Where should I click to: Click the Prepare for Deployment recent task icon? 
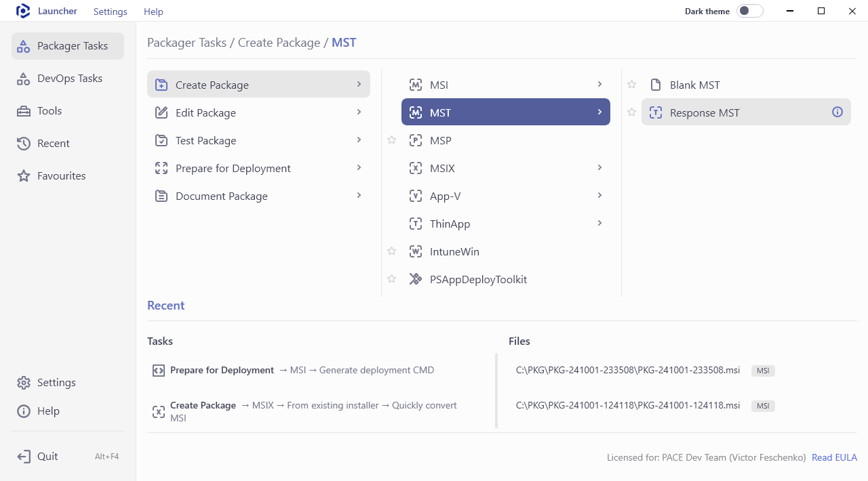tap(158, 371)
